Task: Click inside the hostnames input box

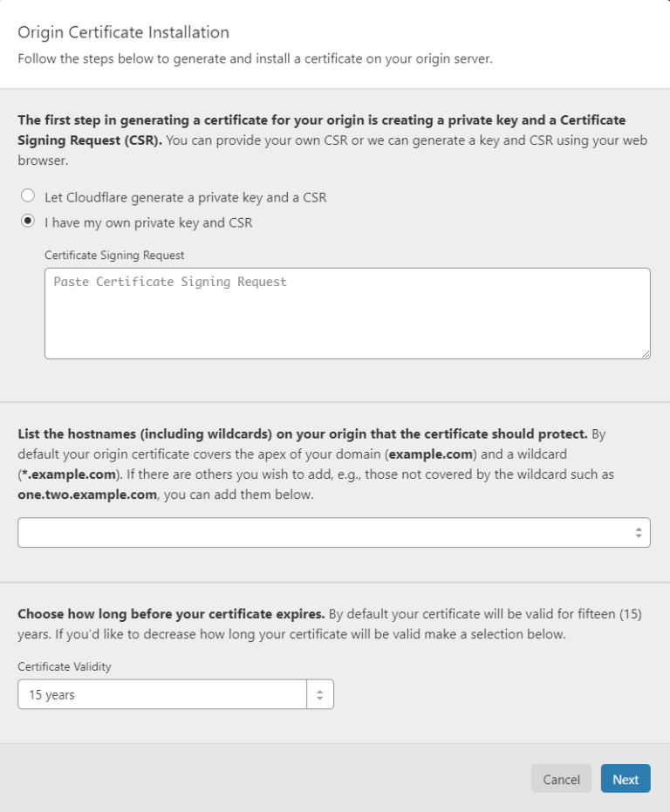Action: (323, 532)
